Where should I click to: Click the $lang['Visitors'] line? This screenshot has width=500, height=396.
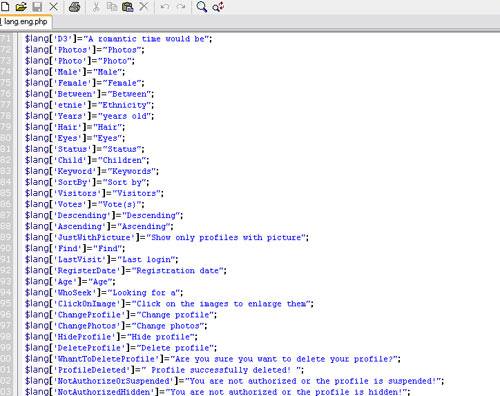click(94, 193)
